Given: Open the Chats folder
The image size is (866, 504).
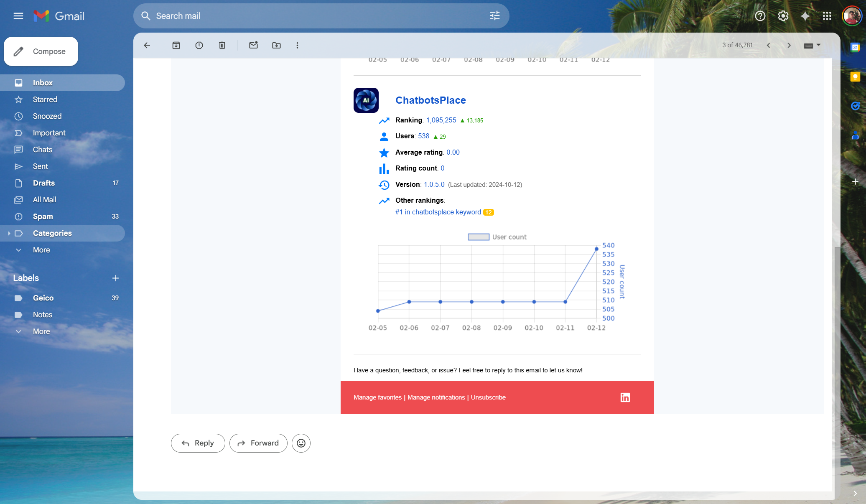Looking at the screenshot, I should (x=62, y=150).
